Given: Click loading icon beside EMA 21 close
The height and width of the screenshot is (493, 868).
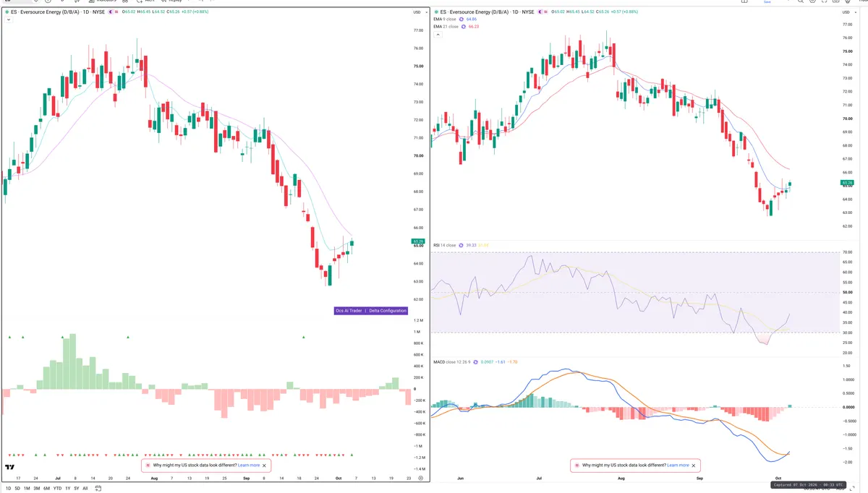Looking at the screenshot, I should [x=464, y=27].
